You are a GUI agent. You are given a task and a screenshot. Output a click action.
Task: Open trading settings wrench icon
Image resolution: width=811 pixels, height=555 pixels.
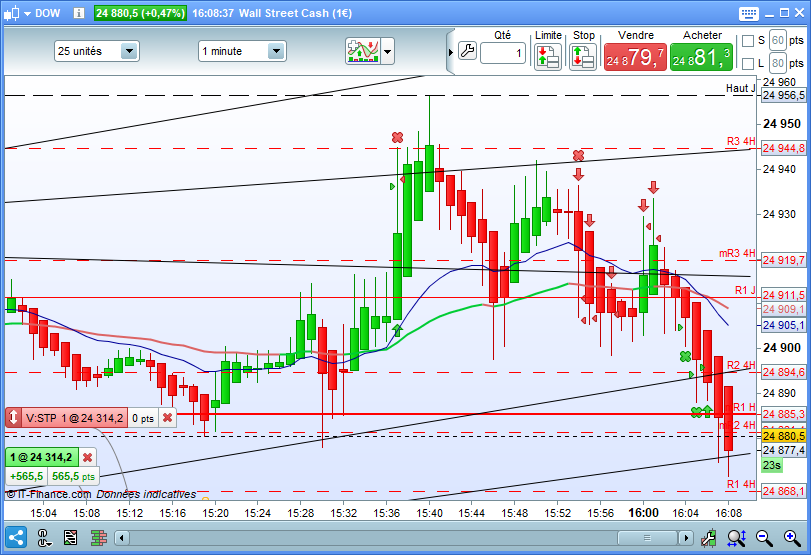pos(467,51)
